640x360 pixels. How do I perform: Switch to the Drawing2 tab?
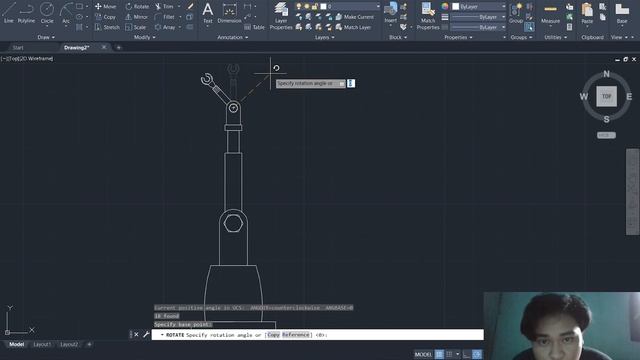click(x=77, y=48)
